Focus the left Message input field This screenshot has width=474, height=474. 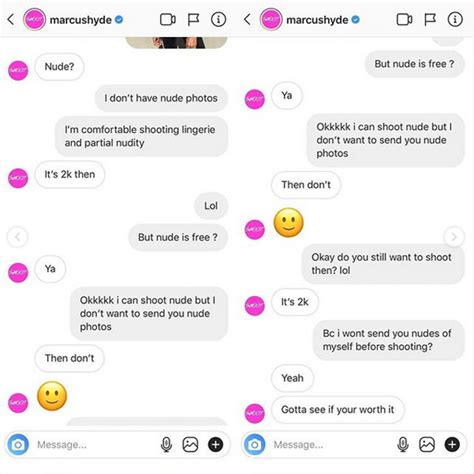[95, 445]
